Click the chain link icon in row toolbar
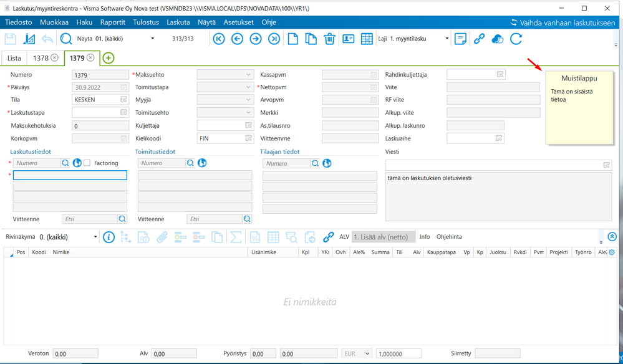 328,237
